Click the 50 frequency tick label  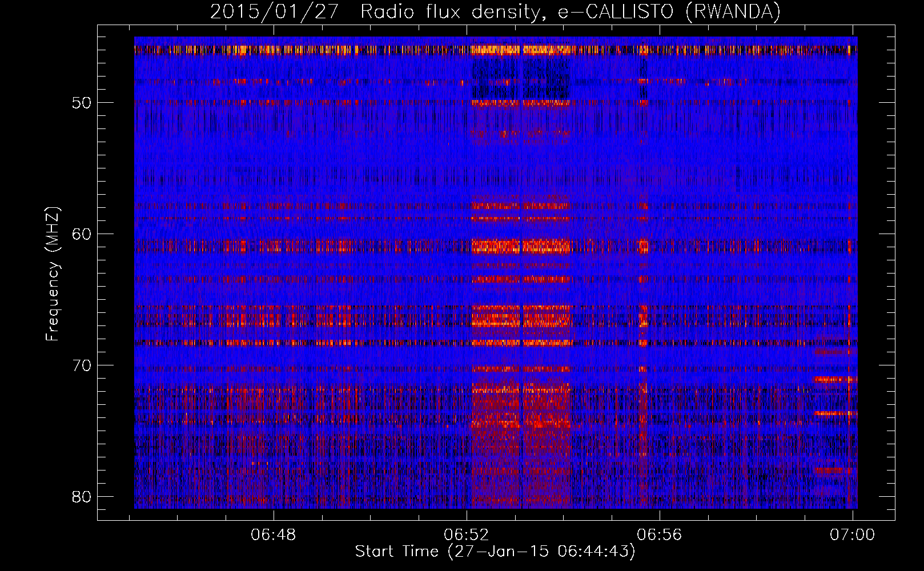82,103
